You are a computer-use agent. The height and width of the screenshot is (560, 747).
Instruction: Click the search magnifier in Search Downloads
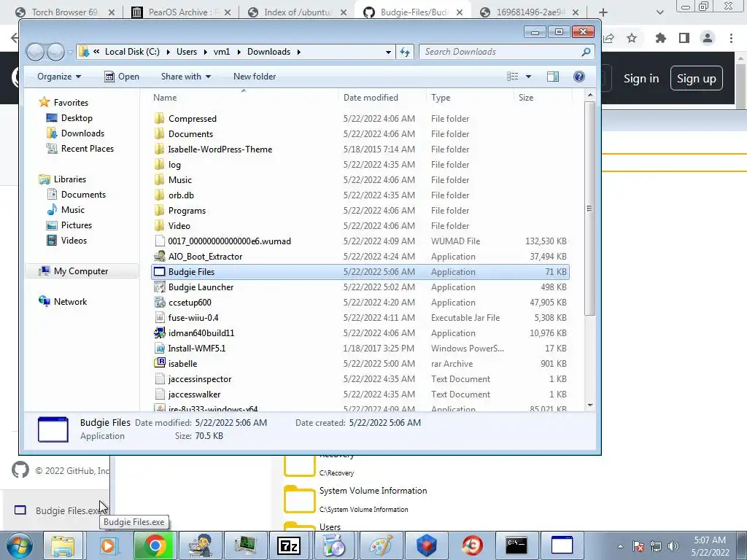[x=586, y=52]
